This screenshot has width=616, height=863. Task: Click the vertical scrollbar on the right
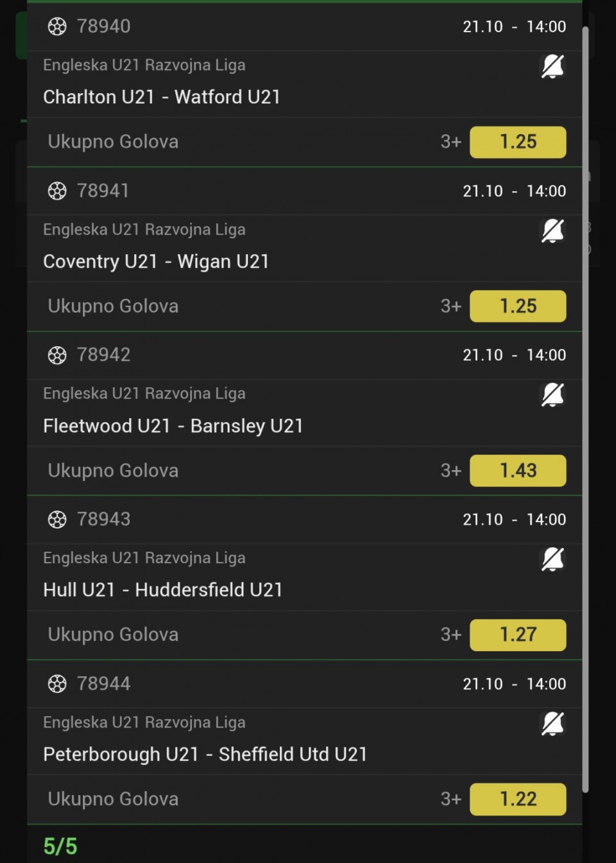(585, 411)
